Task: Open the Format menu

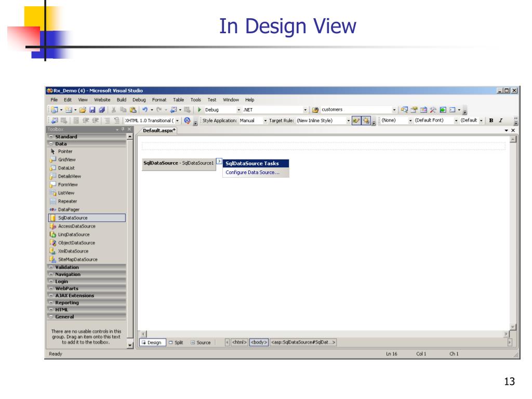Action: (x=159, y=100)
